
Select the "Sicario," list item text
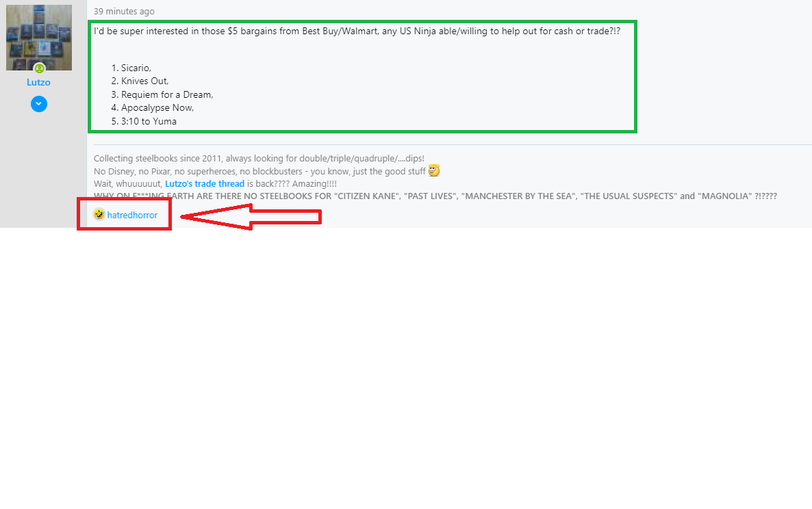[136, 68]
